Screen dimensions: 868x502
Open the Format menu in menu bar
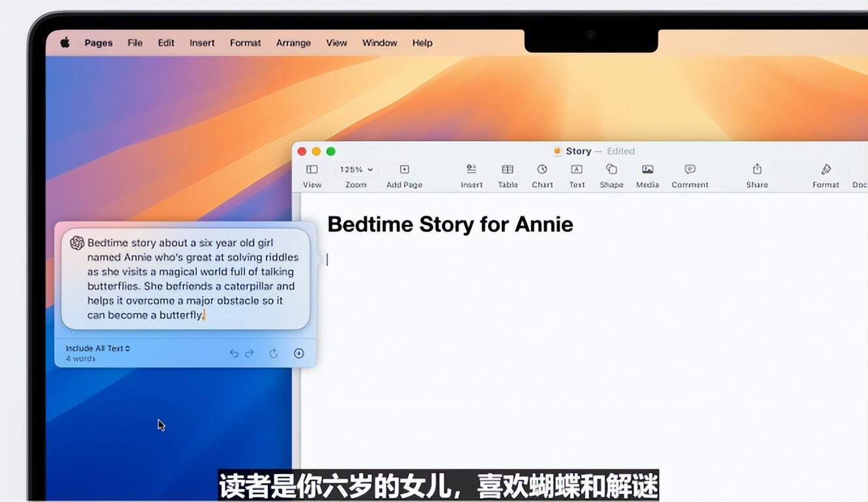tap(245, 43)
